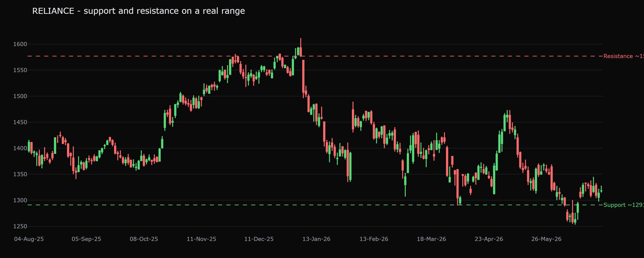Click the 1350 y-axis label
The width and height of the screenshot is (644, 258).
[20, 174]
